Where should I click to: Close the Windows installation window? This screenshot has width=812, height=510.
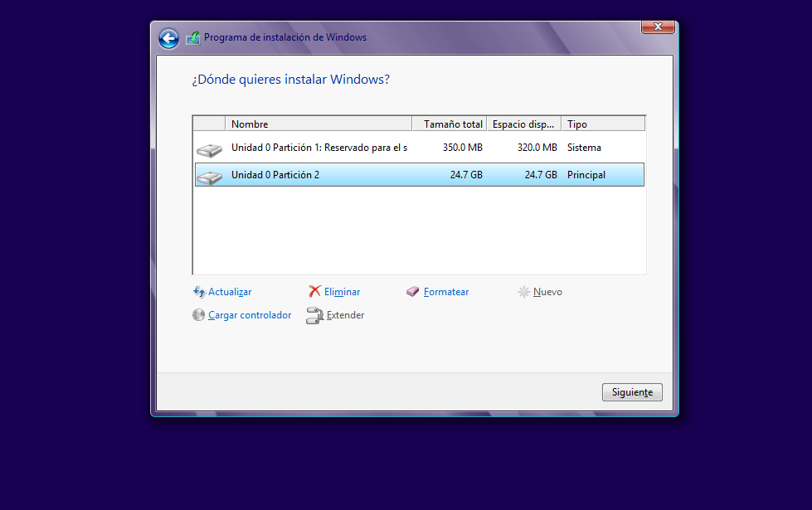click(657, 27)
